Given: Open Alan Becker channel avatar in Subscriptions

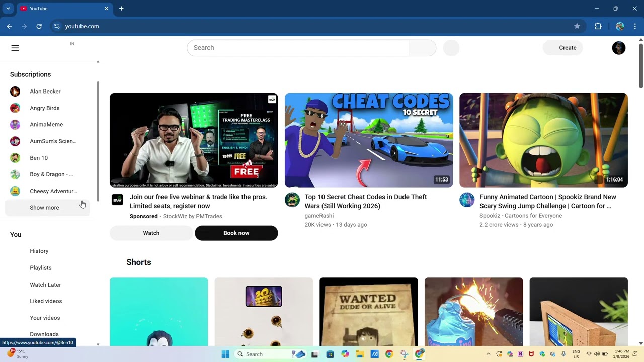Looking at the screenshot, I should pyautogui.click(x=15, y=91).
